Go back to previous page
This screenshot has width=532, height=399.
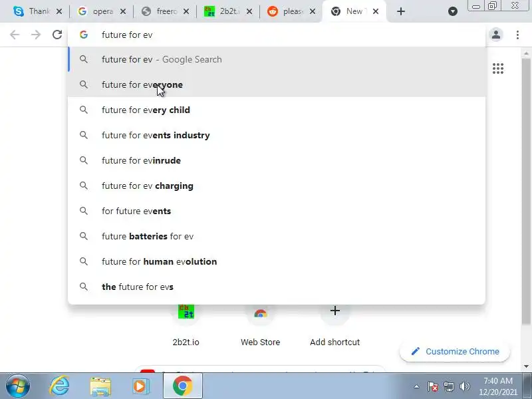coord(15,35)
